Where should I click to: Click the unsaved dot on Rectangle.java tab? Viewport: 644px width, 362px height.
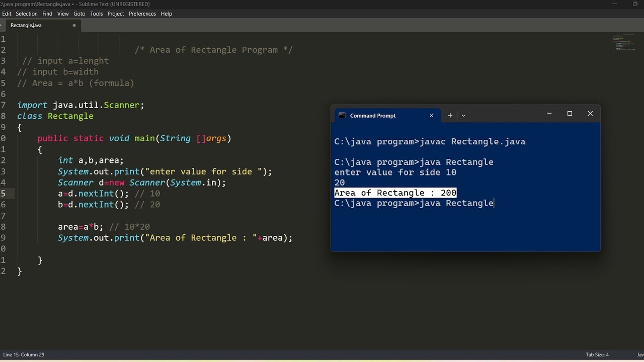point(74,25)
